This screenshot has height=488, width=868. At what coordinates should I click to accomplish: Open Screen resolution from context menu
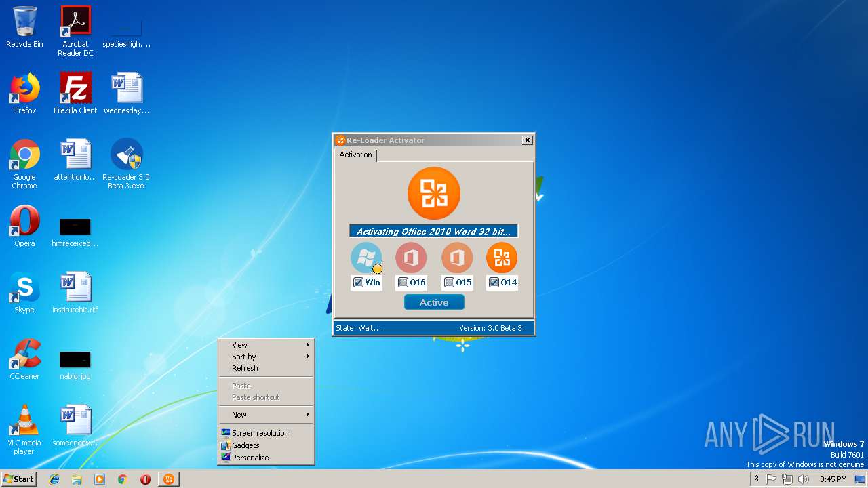point(266,433)
